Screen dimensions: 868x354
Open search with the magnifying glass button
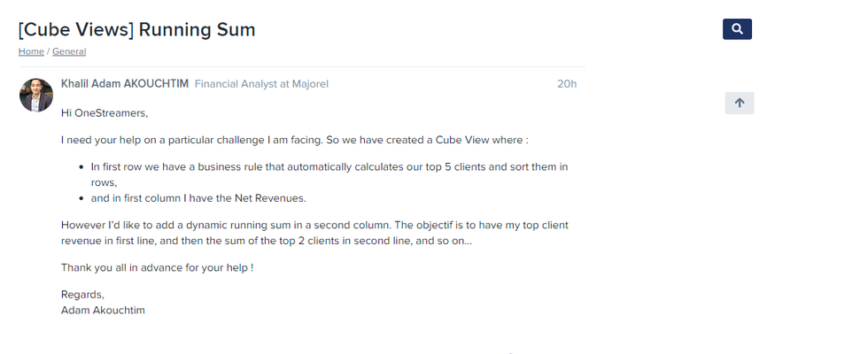737,29
